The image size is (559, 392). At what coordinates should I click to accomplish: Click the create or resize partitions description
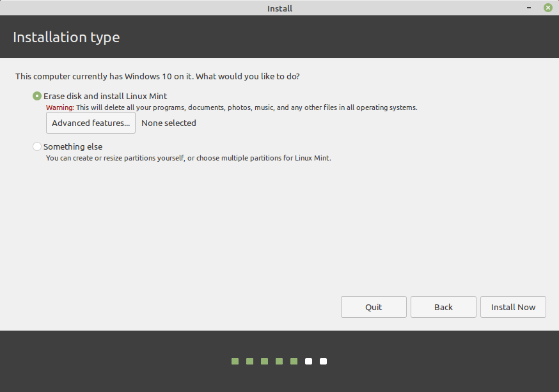pos(189,158)
